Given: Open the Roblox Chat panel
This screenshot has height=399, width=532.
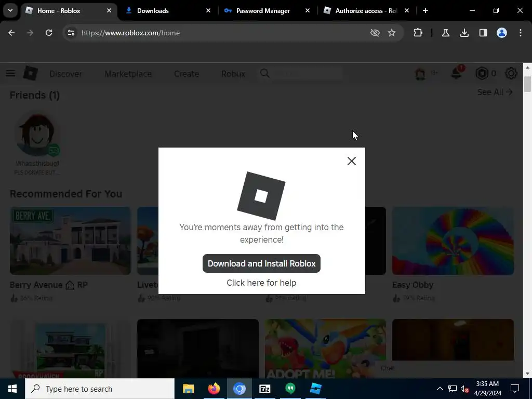Looking at the screenshot, I should 388,368.
